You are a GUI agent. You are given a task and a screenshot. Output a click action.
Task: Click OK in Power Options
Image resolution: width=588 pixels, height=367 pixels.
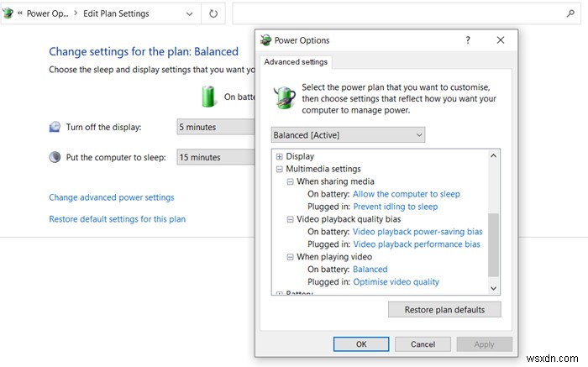[x=361, y=344]
